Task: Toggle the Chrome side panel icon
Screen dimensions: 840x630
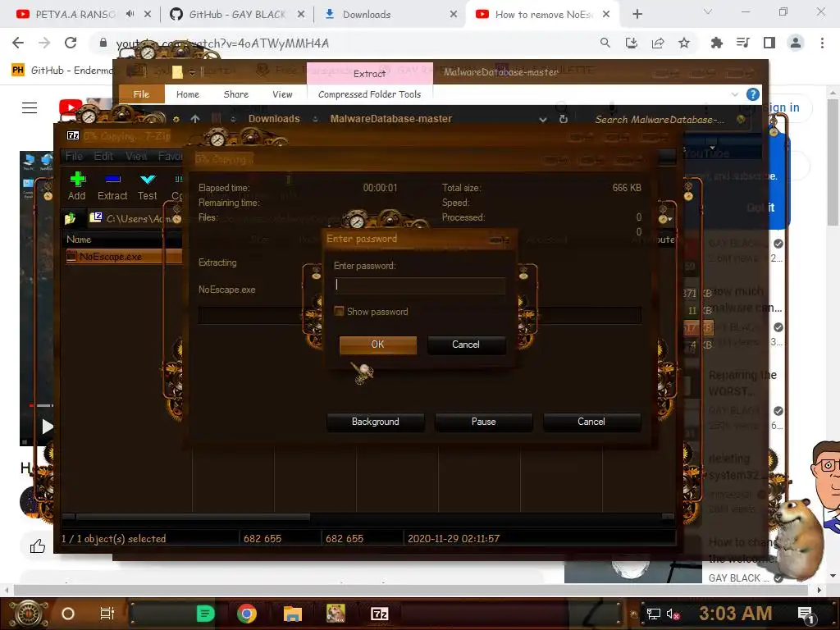Action: 769,43
